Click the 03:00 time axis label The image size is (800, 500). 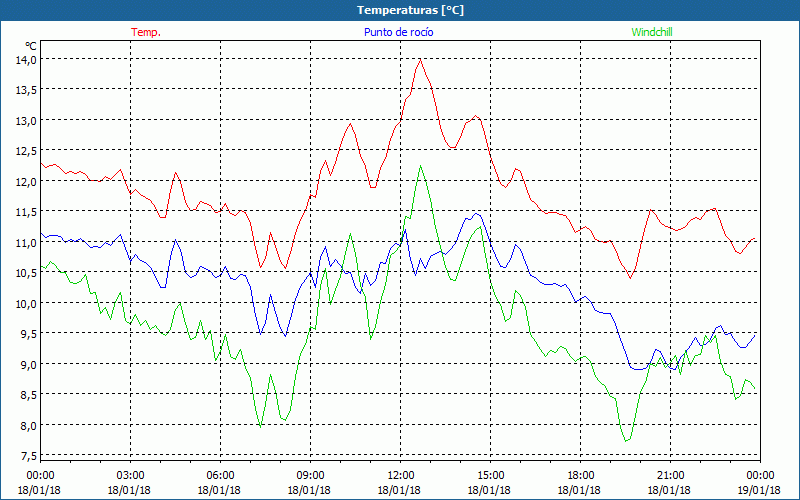click(130, 476)
